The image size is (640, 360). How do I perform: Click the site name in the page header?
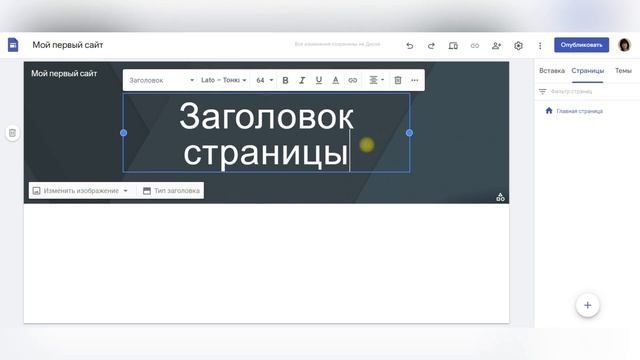coord(64,73)
